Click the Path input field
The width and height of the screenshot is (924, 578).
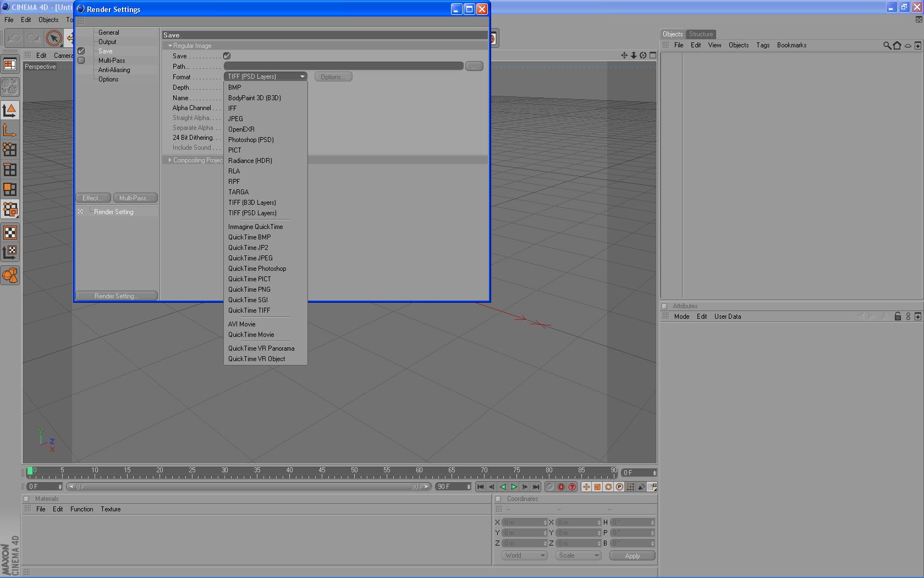[344, 66]
